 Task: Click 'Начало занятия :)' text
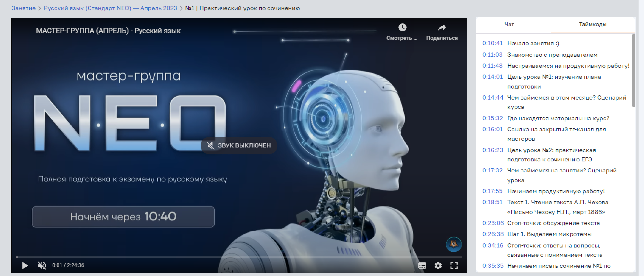pos(533,43)
